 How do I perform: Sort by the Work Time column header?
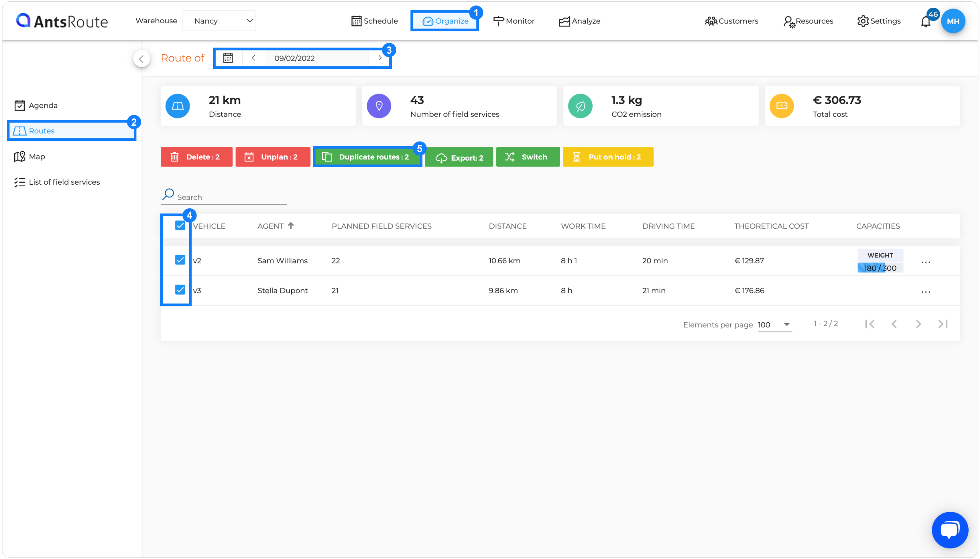point(583,226)
